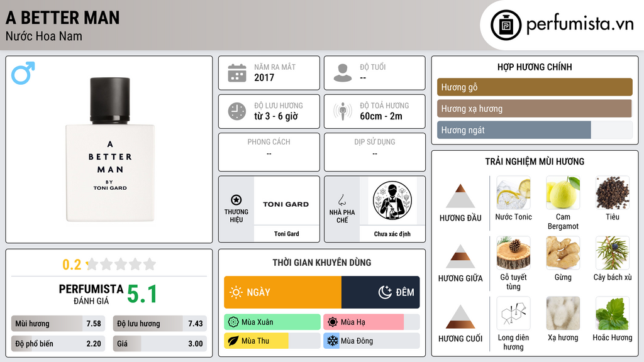Click the Độ phổ biến 2.20 rating bar
The width and height of the screenshot is (644, 362).
[x=58, y=344]
